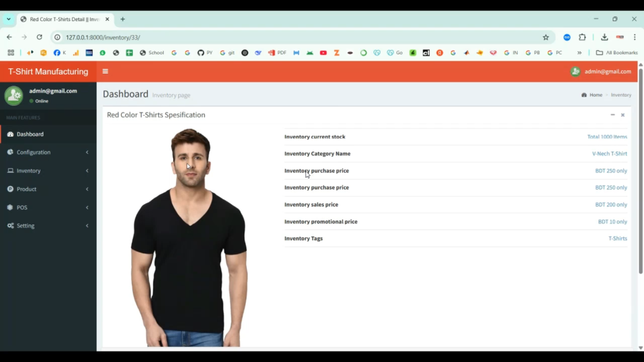
Task: Open a new browser tab
Action: (123, 19)
